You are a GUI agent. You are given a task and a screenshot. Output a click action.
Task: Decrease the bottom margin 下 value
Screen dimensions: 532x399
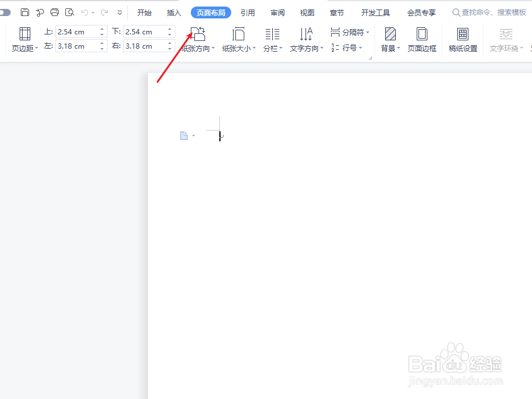pyautogui.click(x=169, y=34)
